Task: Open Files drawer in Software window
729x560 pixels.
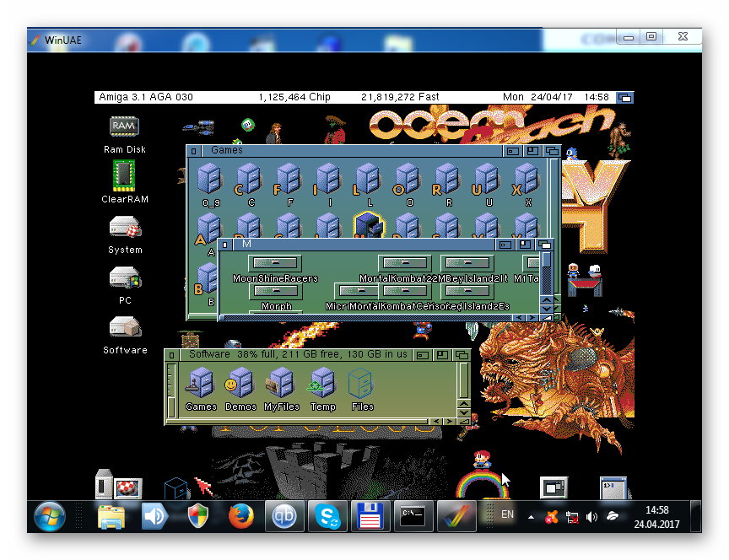Action: [361, 384]
